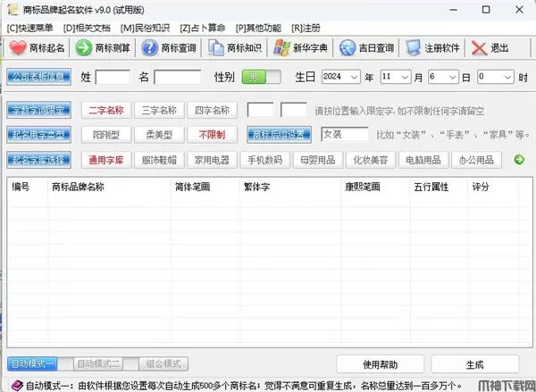Click the second limited-character input box
Screen dimensions: 536x392
point(294,110)
